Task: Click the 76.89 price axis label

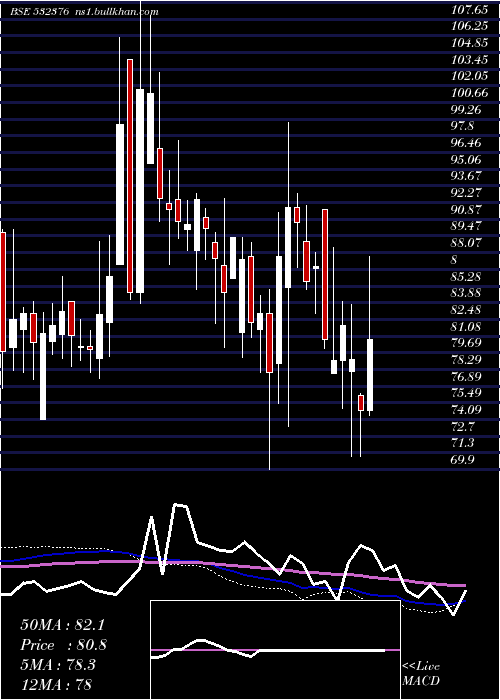Action: coord(466,376)
